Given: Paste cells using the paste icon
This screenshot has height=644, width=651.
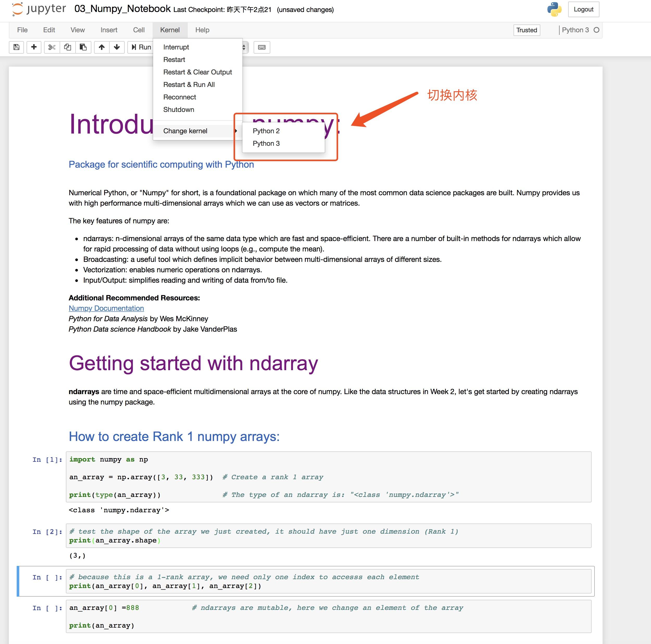Looking at the screenshot, I should pos(83,47).
